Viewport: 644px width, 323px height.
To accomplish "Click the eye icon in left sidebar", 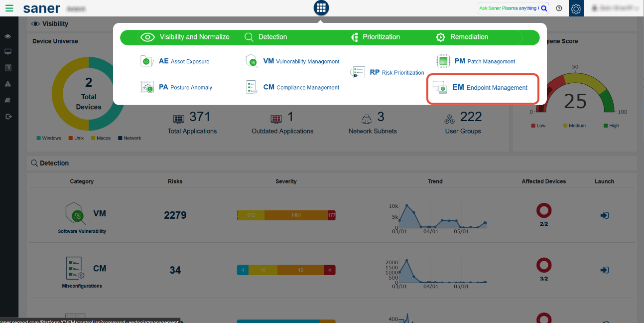I will pos(8,36).
